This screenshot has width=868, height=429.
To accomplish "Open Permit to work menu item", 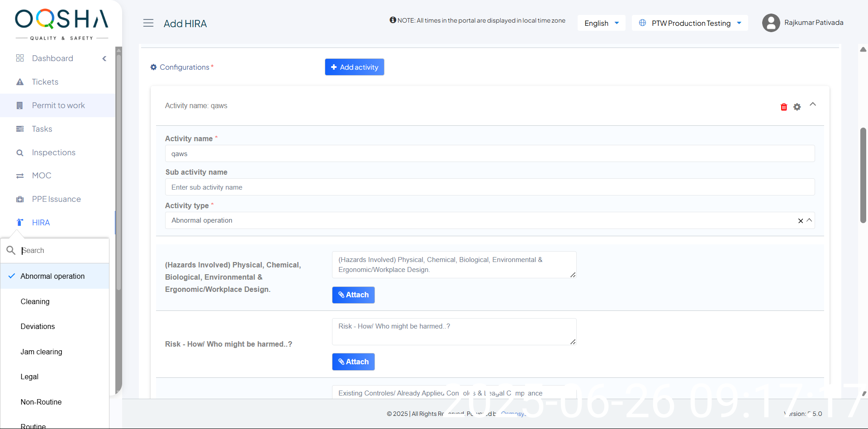I will point(58,105).
